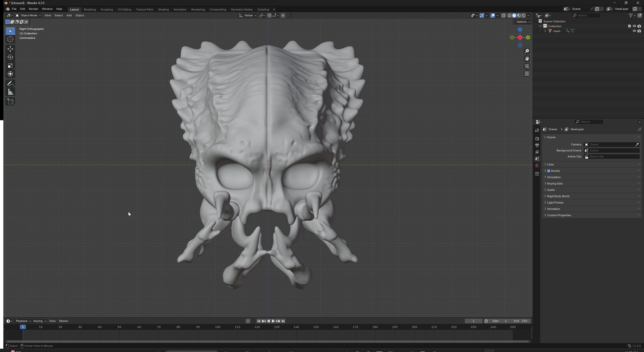Screen dimensions: 644x352
Task: Switch to the Sculpting workspace tab
Action: [x=107, y=10]
